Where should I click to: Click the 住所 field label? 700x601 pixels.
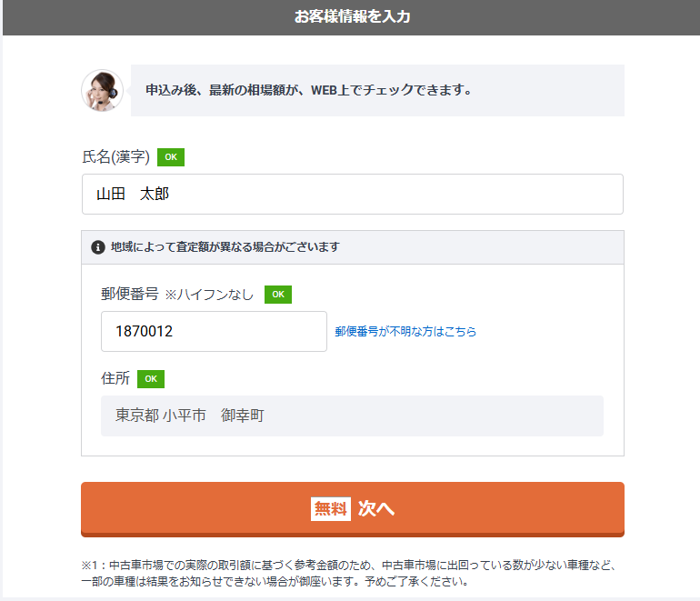pos(115,379)
